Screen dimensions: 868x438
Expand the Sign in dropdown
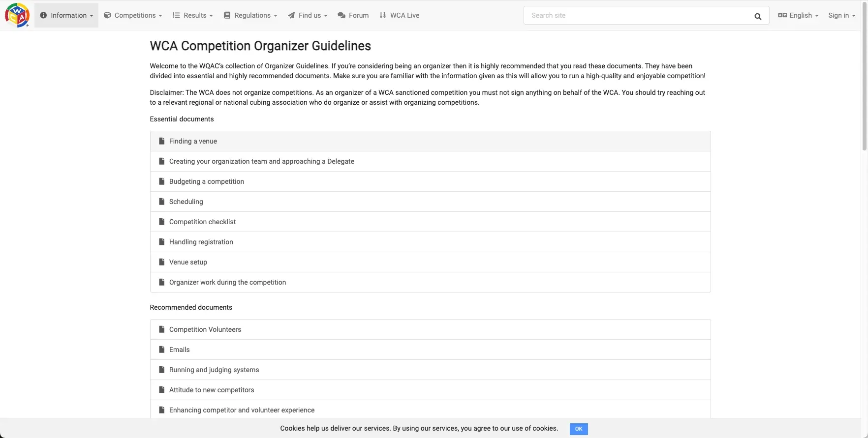pos(841,15)
